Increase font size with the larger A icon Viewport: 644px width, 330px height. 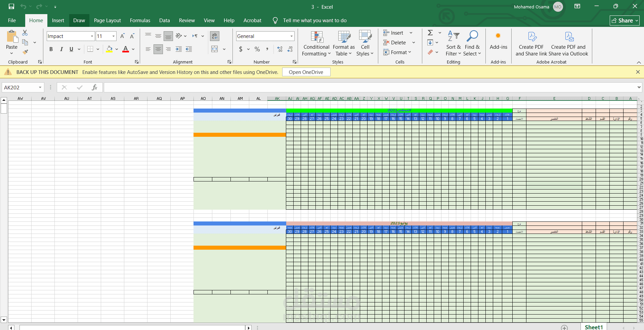tap(123, 36)
